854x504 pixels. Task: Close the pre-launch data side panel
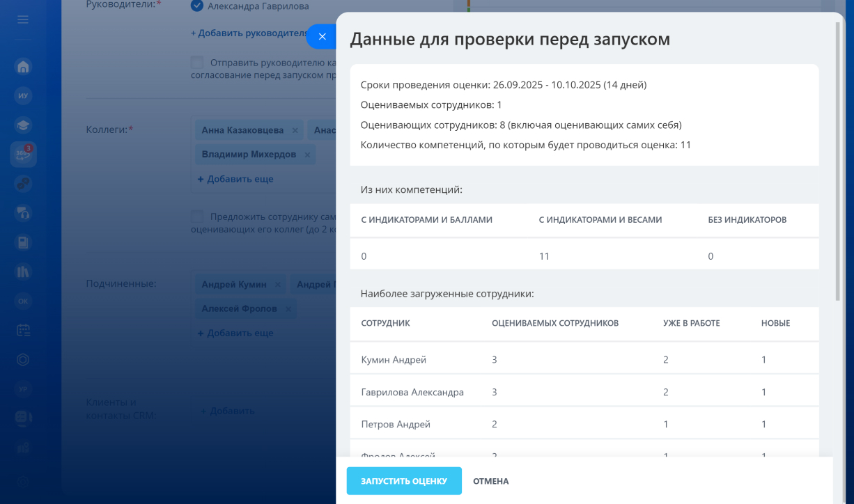pyautogui.click(x=322, y=36)
